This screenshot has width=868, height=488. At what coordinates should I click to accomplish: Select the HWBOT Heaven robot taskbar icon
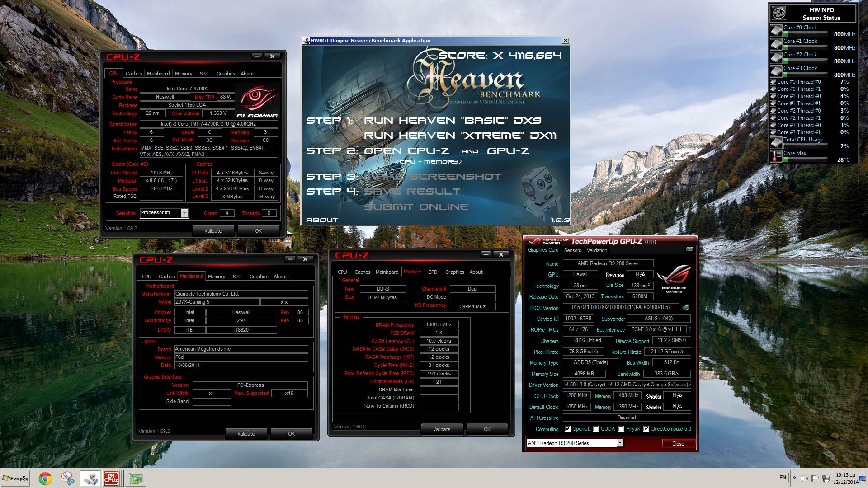click(90, 479)
